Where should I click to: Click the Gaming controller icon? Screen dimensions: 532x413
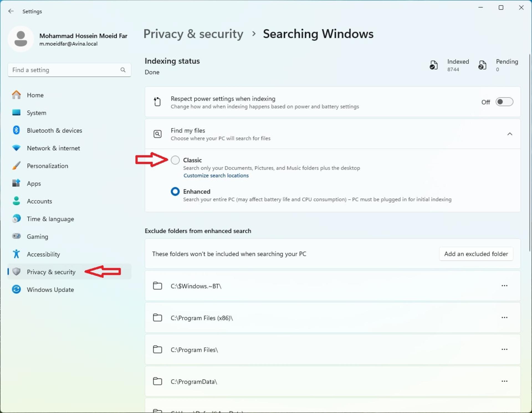point(16,236)
